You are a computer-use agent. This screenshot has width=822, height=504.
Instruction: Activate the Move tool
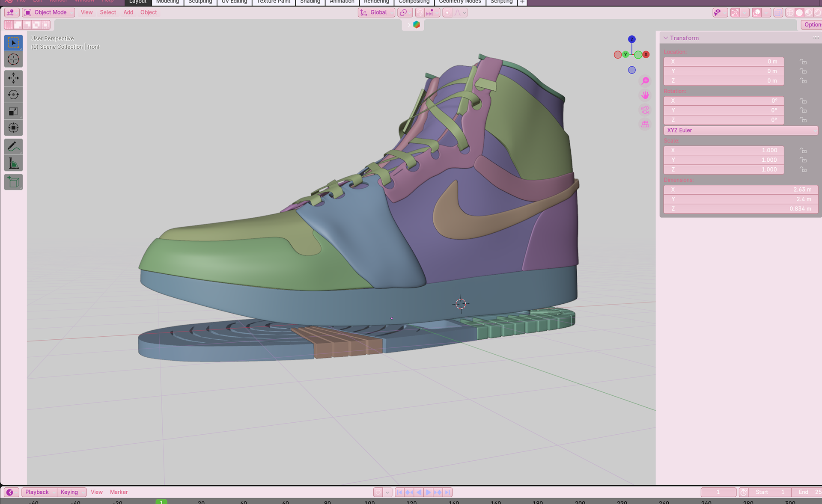click(13, 78)
